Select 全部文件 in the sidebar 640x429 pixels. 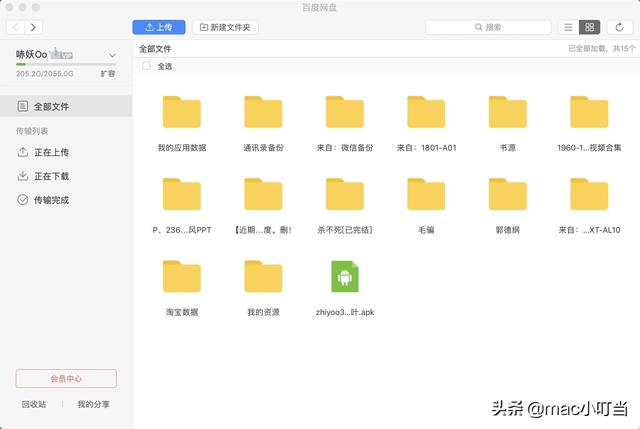pos(66,107)
